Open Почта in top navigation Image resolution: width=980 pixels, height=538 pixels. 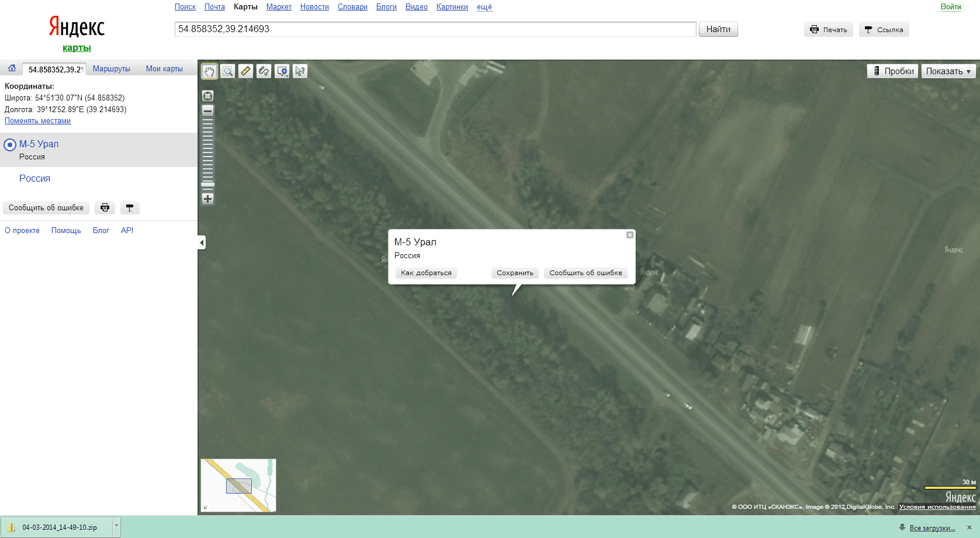tap(214, 7)
